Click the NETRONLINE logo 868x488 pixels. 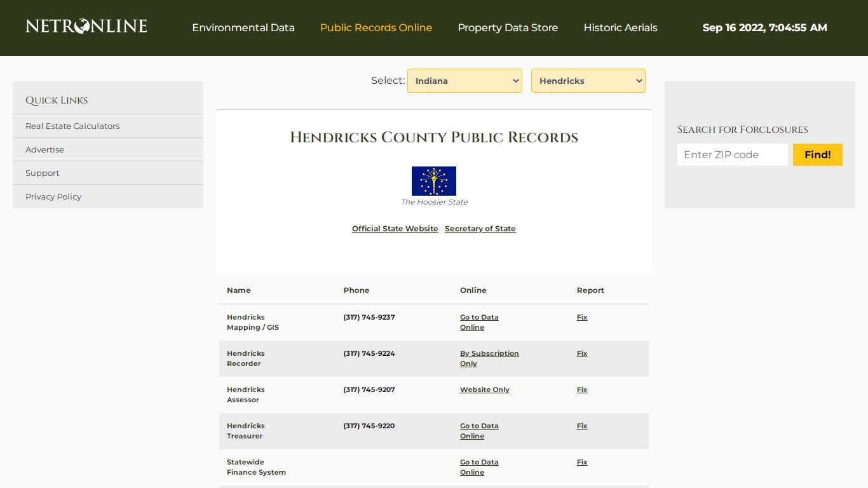[x=86, y=27]
